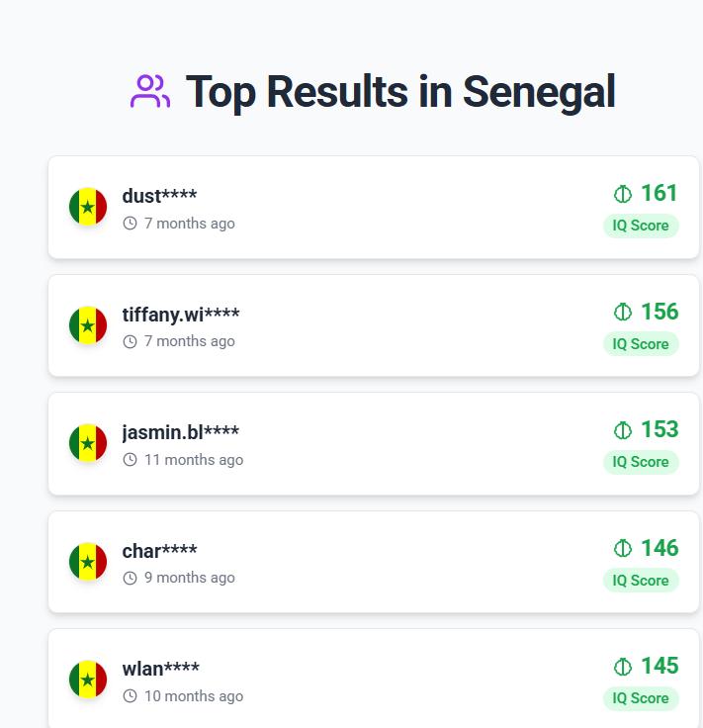Click the brain icon next to score 161
The width and height of the screenshot is (703, 728).
623,194
